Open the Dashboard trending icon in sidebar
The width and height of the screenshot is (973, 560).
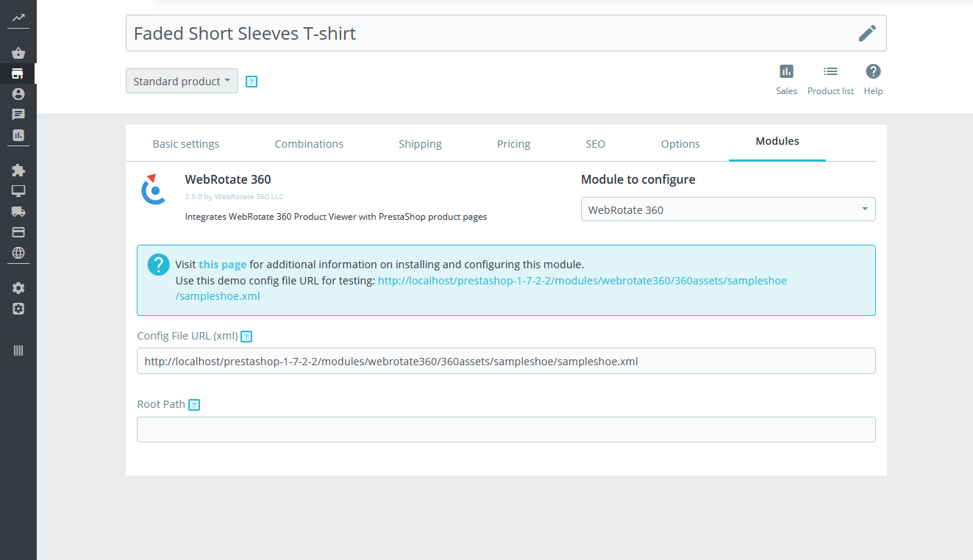coord(18,17)
